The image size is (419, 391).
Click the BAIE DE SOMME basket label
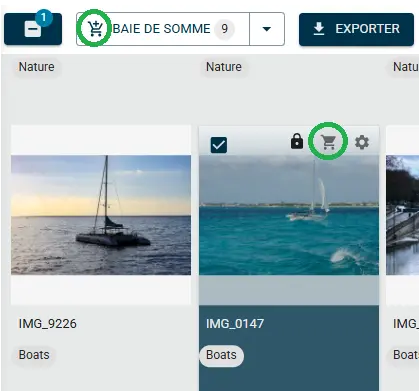(x=162, y=29)
